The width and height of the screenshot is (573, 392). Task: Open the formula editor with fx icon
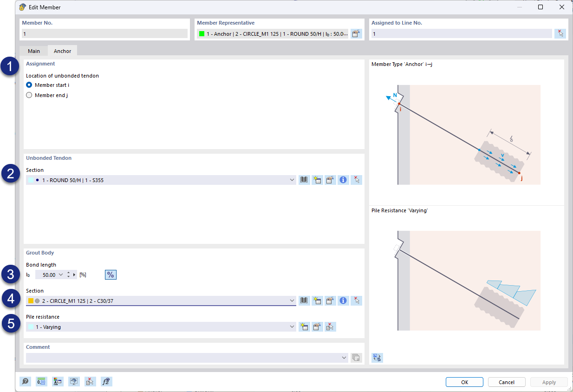click(106, 381)
